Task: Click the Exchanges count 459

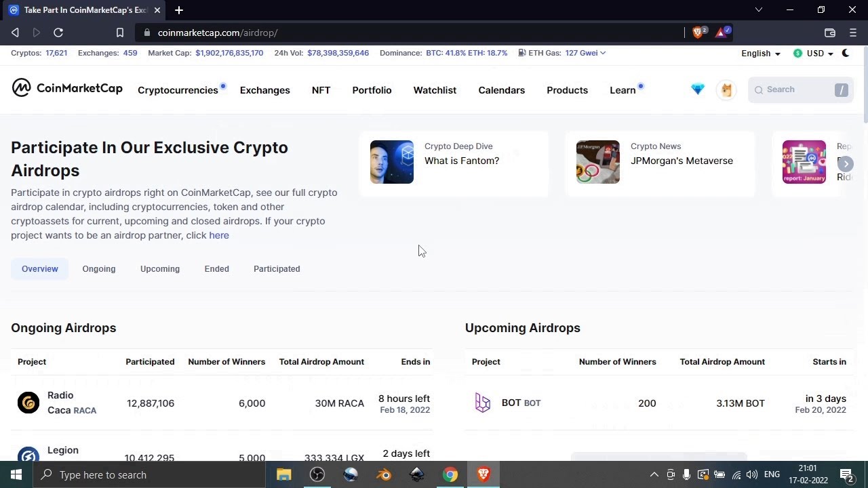Action: pyautogui.click(x=130, y=53)
